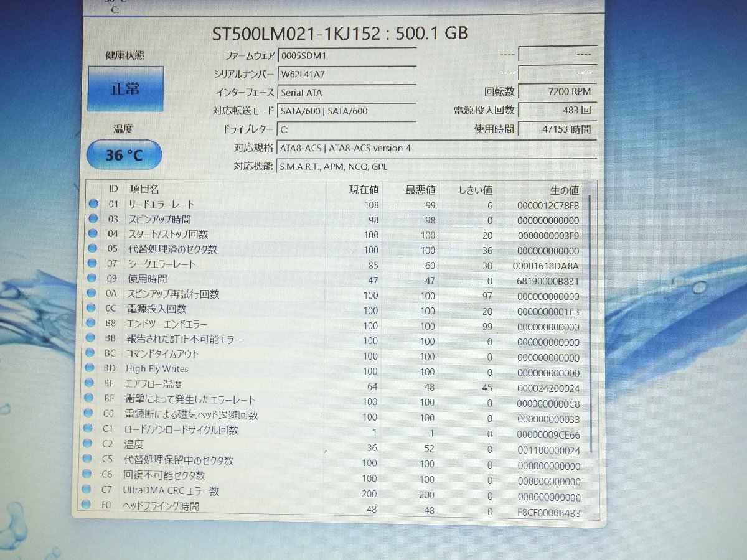
Task: Select the 代替処理保留中のセクタ数 row name
Action: (178, 460)
